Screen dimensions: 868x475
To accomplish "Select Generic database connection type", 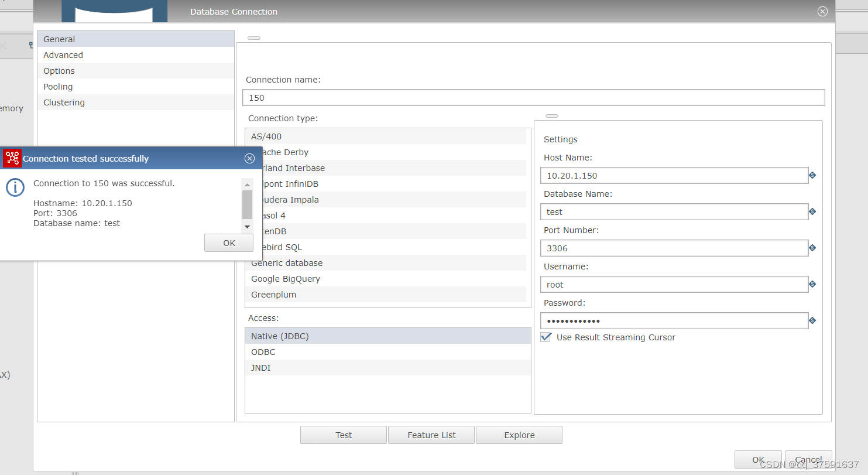I will (386, 263).
